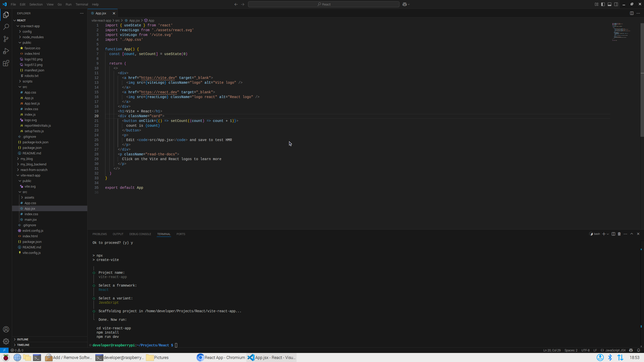Open the Raspberry Pi menu

pos(6,357)
